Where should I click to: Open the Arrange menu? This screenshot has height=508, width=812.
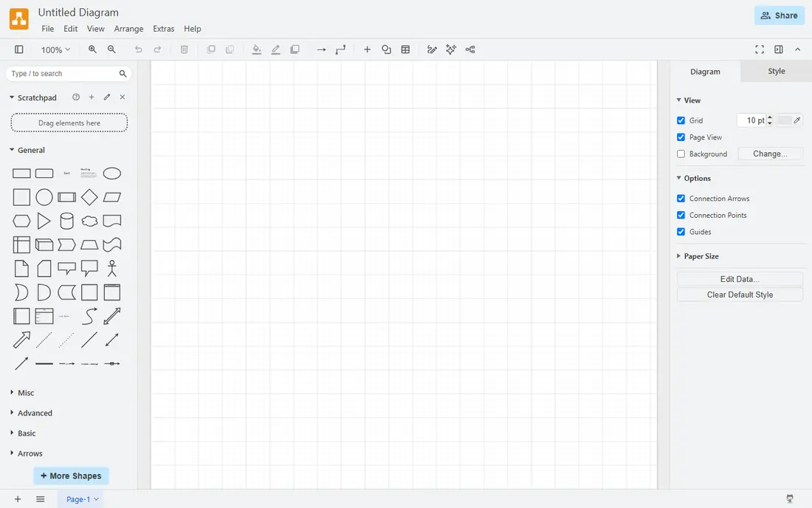(128, 29)
